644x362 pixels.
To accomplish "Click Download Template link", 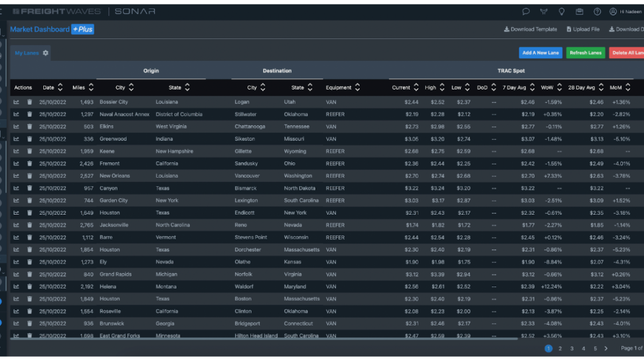I will 530,29.
